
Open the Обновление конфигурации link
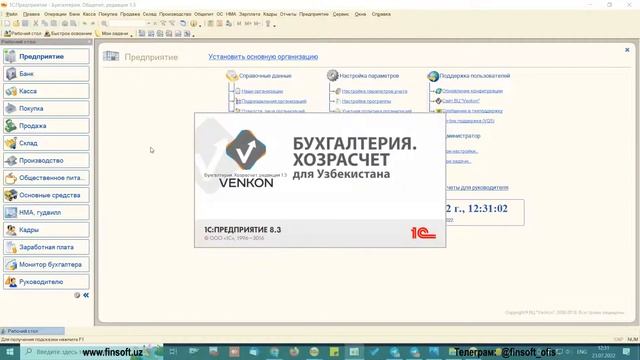tap(472, 91)
